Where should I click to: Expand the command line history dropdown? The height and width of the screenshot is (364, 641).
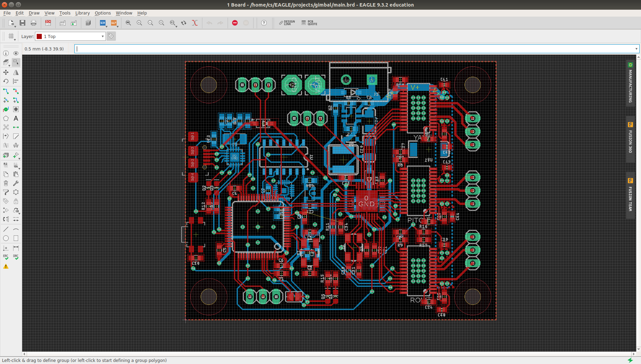pyautogui.click(x=636, y=49)
